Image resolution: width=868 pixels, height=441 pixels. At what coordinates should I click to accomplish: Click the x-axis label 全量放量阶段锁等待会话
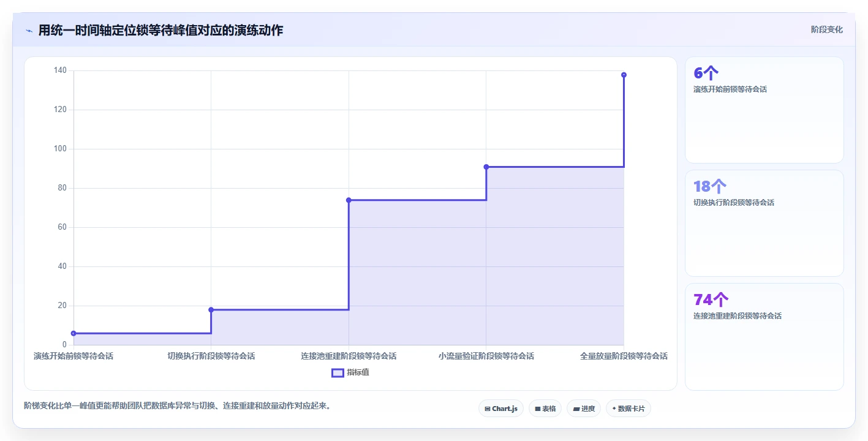point(624,356)
